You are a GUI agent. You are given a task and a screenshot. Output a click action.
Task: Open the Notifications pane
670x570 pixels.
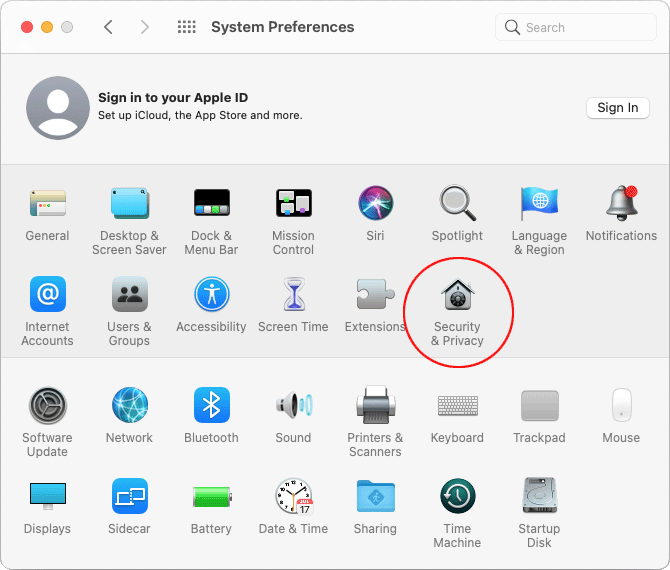click(622, 203)
